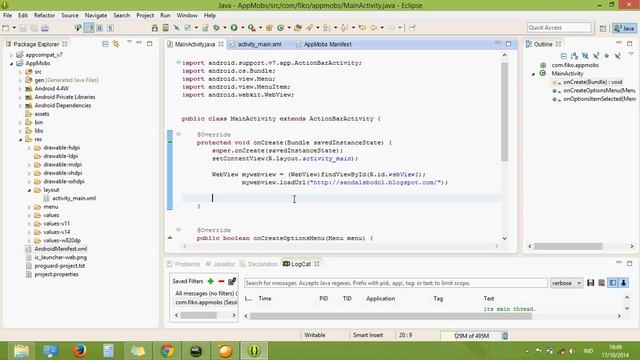
Task: Collapse the layout folder tree node
Action: click(29, 190)
